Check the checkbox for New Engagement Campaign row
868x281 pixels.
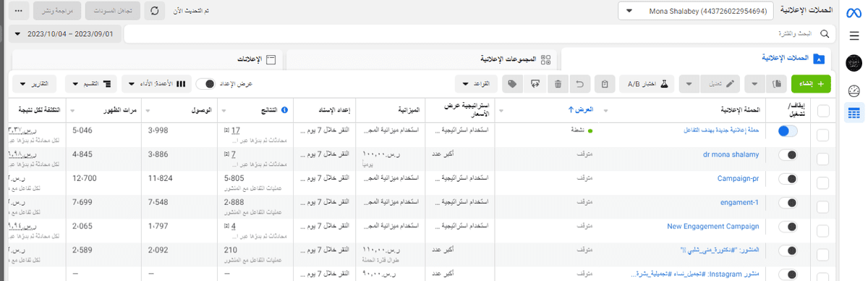(x=822, y=230)
